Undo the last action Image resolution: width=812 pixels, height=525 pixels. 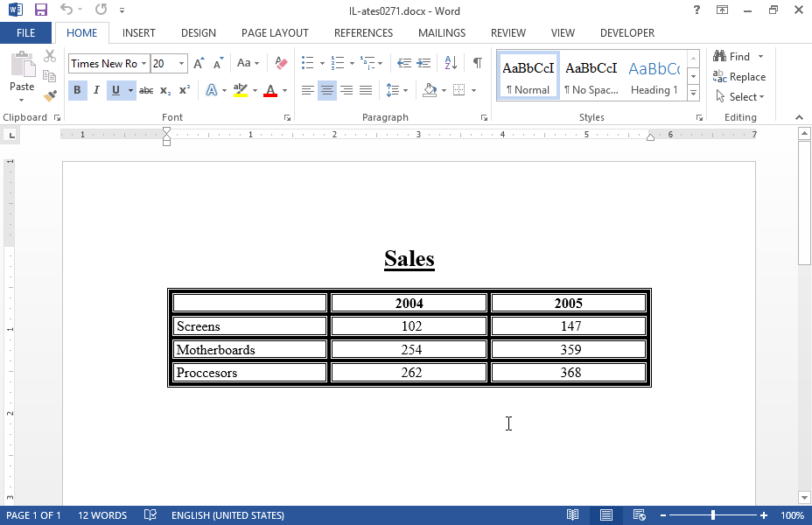coord(66,10)
